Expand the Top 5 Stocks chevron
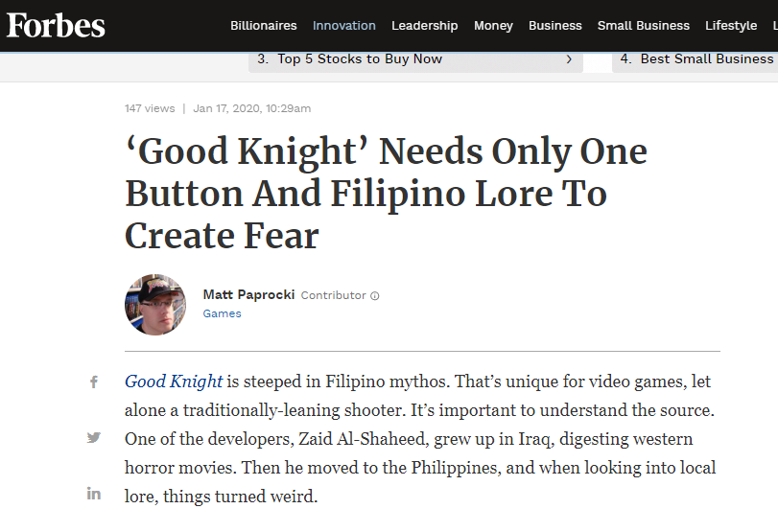 tap(569, 59)
